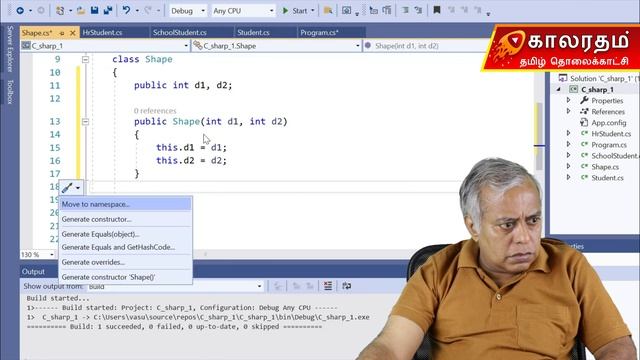Screen dimensions: 640x360
Task: Collapse the C_sharp_1 project tree node
Action: [559, 89]
